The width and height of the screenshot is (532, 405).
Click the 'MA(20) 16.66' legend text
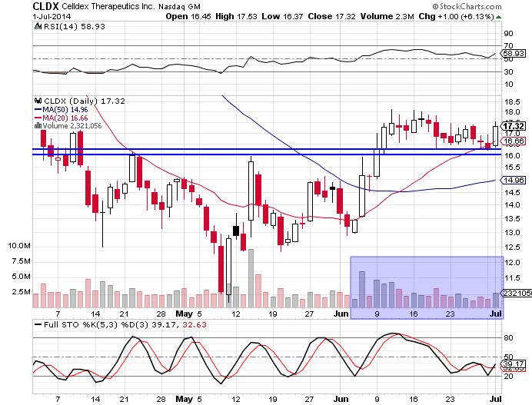pyautogui.click(x=65, y=118)
